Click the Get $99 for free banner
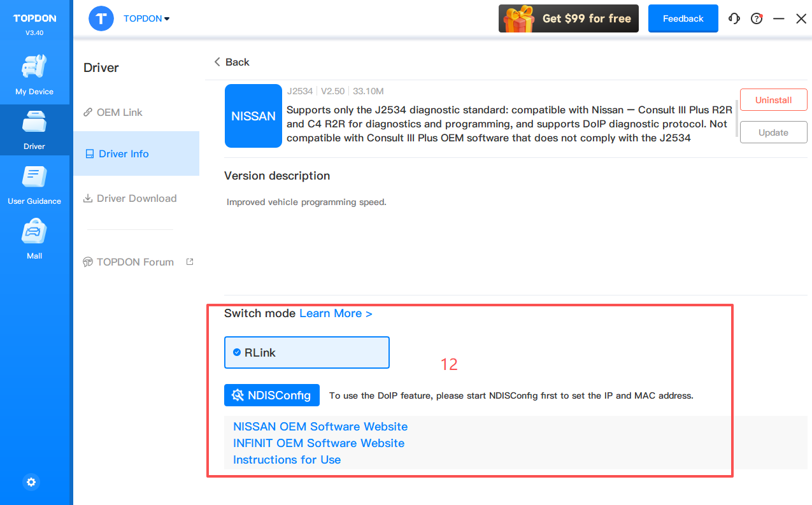812x505 pixels. (568, 19)
